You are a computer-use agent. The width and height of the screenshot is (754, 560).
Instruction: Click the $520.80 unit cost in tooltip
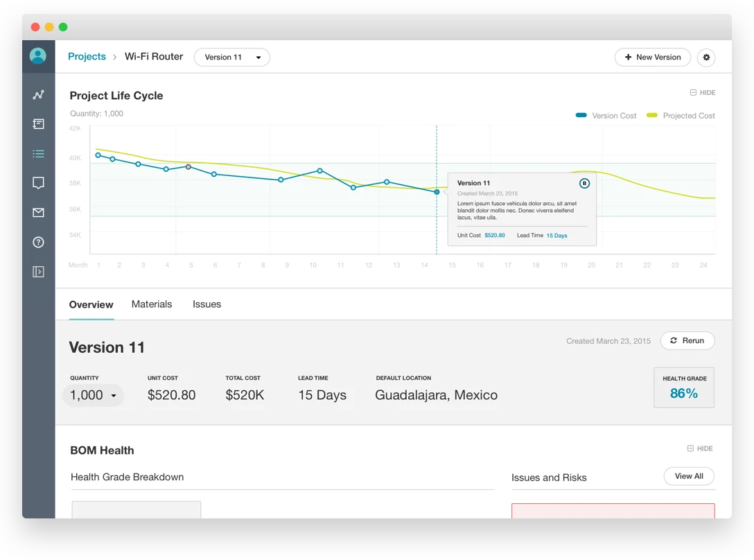(x=495, y=235)
